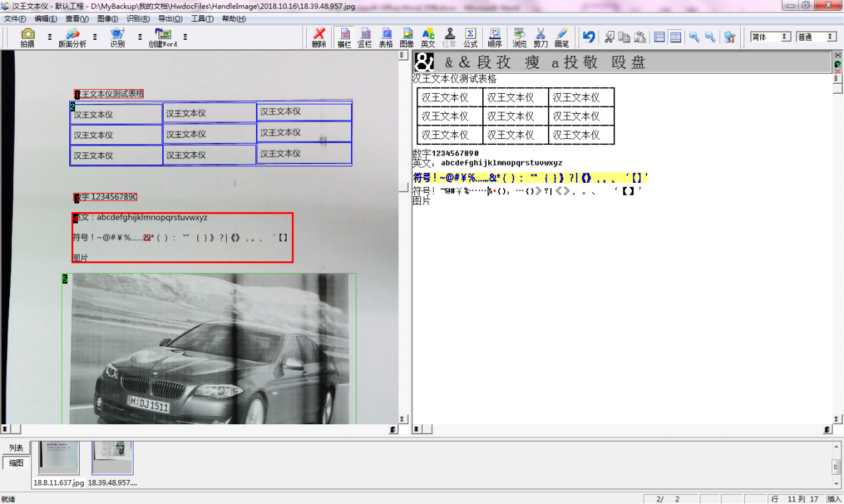Click the 顺序 reading order tool
The image size is (844, 504).
[495, 38]
